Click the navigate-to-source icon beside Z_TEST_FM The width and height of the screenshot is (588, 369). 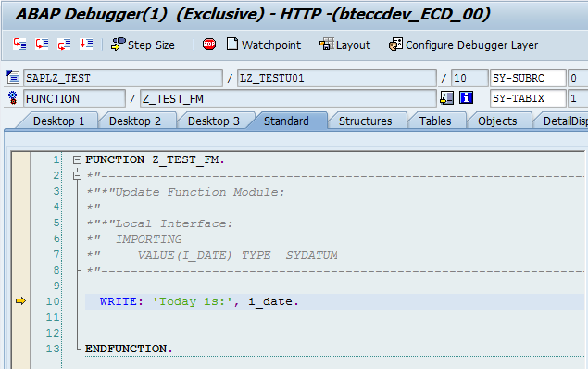pyautogui.click(x=446, y=98)
